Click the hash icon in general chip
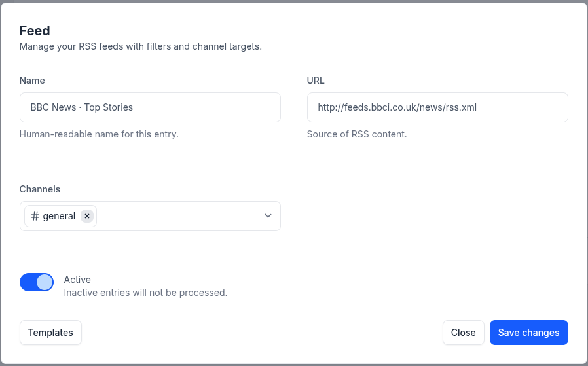 click(x=35, y=216)
